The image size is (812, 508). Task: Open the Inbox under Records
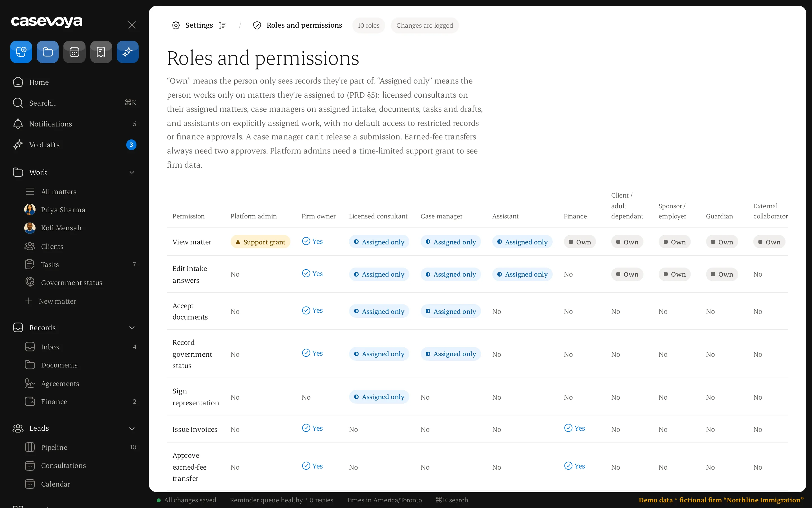click(x=81, y=347)
